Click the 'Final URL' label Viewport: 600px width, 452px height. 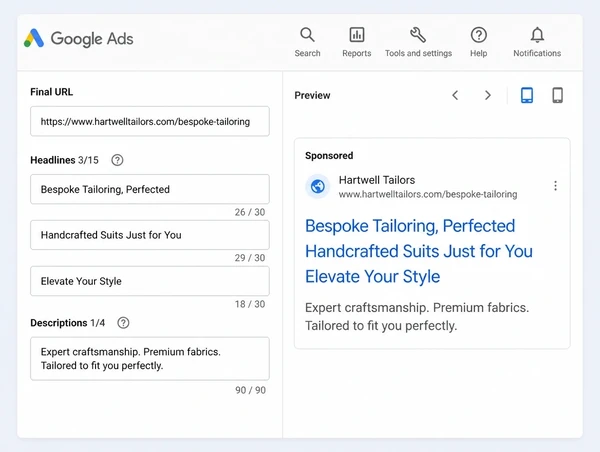[x=52, y=92]
